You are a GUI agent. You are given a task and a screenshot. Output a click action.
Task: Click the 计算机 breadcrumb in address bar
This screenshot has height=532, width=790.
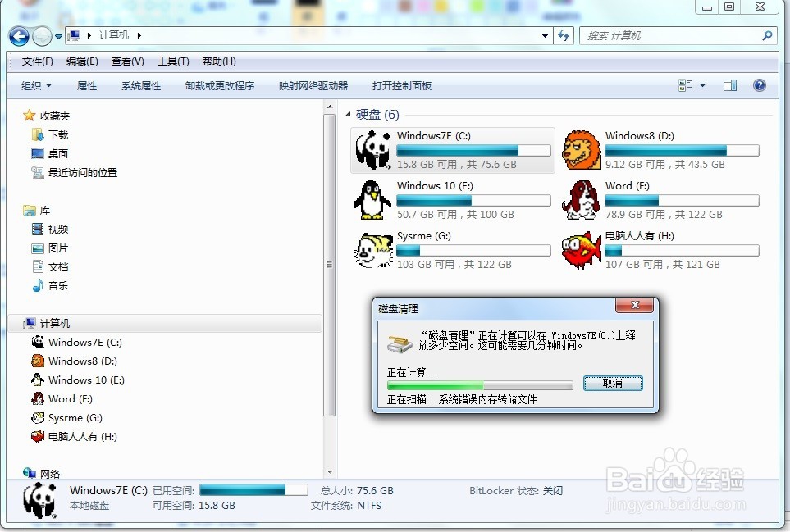click(114, 35)
